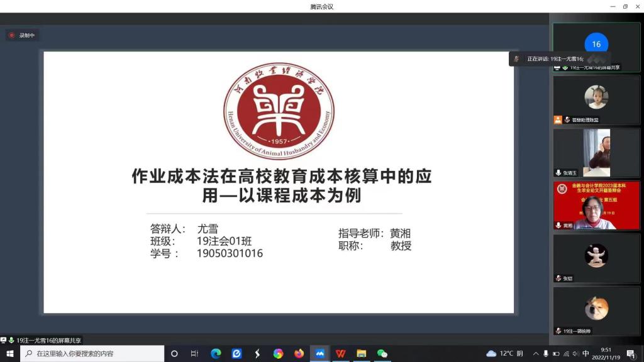This screenshot has height=362, width=644.
Task: Launch Microsoft Edge from the taskbar
Action: click(x=216, y=354)
